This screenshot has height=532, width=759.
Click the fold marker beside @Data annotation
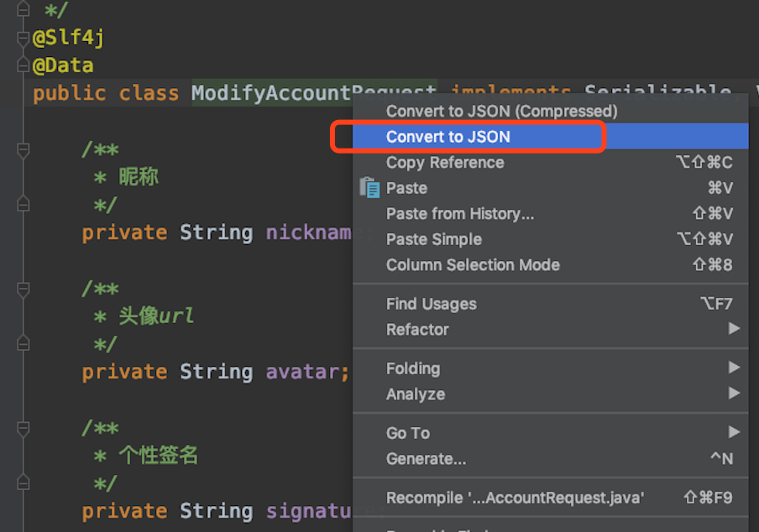(x=23, y=65)
